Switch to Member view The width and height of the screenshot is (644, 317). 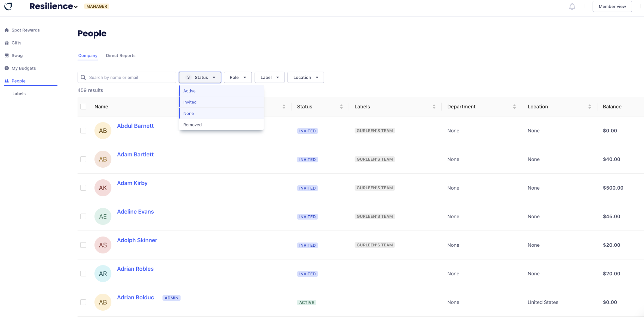pos(612,6)
